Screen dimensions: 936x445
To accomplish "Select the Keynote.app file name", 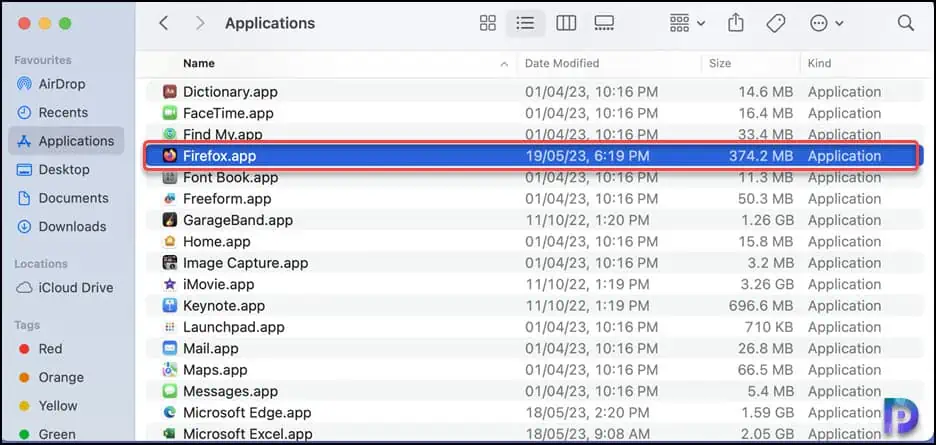I will 224,306.
